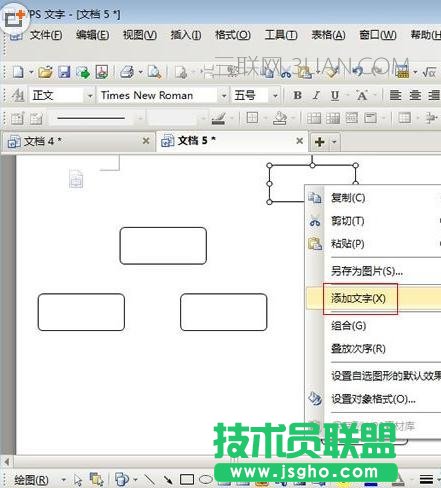Click the line drawing tool

(149, 480)
